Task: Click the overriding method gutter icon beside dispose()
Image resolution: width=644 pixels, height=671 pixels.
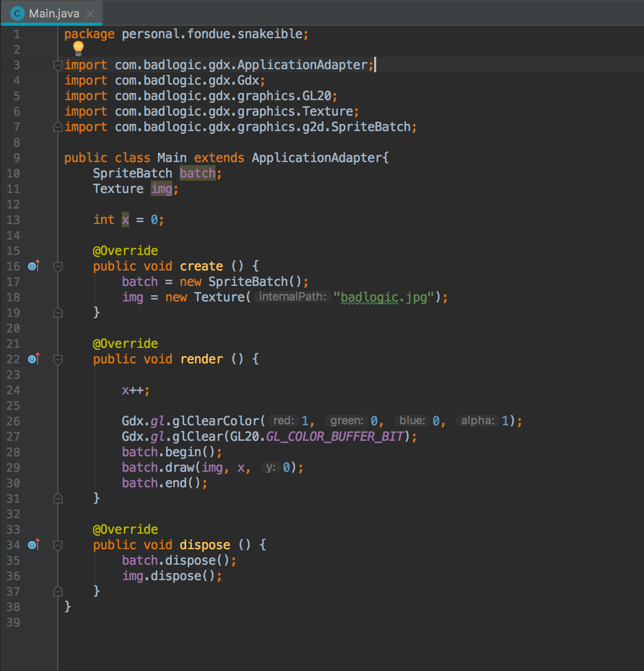Action: 33,545
